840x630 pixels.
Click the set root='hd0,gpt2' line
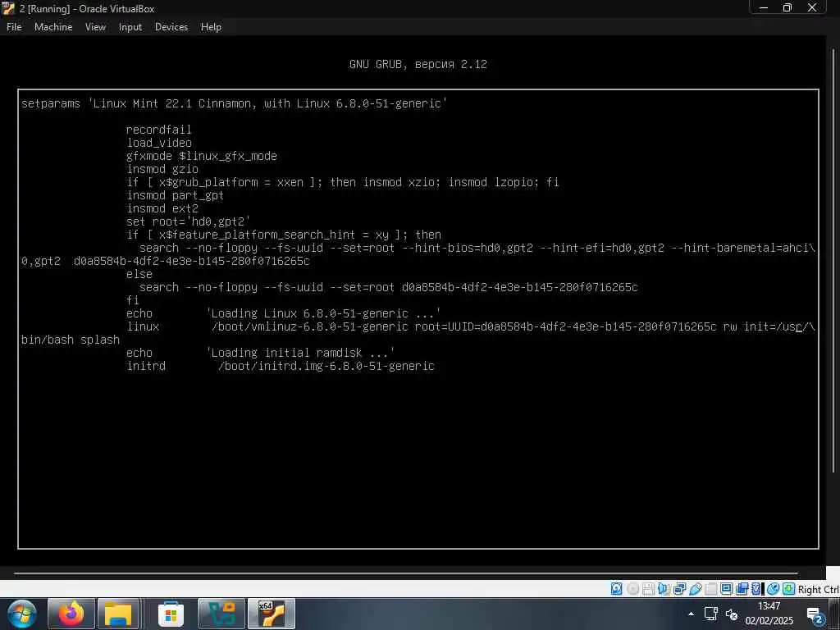189,221
